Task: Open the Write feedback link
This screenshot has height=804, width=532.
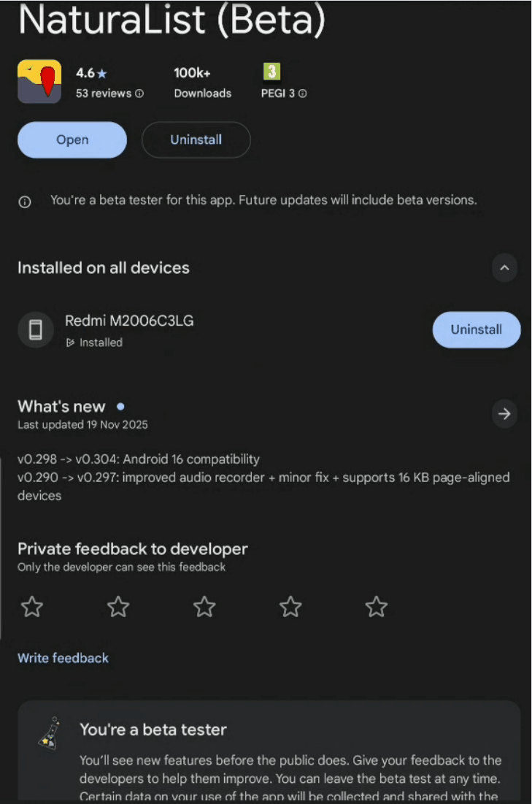Action: tap(63, 658)
